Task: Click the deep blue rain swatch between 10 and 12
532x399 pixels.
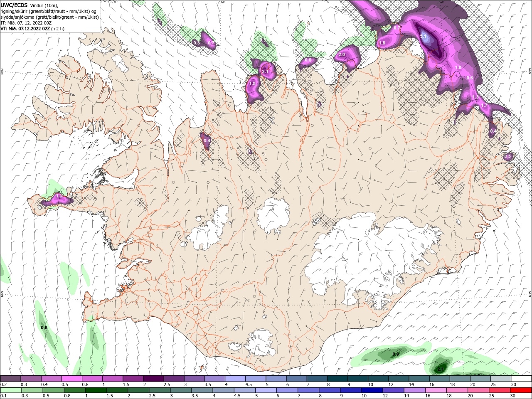Action: [372, 390]
